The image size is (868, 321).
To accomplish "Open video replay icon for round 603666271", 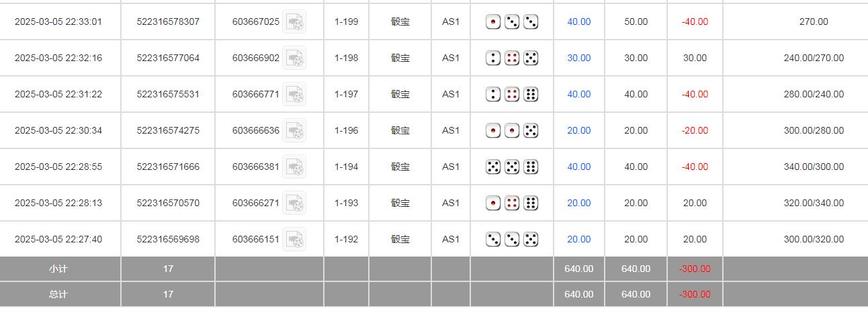I will click(x=294, y=203).
